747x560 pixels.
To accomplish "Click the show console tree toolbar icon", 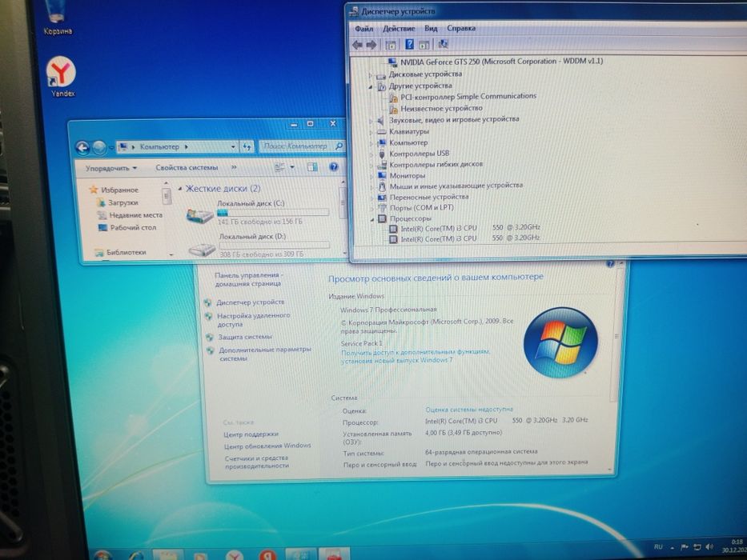I will [391, 45].
